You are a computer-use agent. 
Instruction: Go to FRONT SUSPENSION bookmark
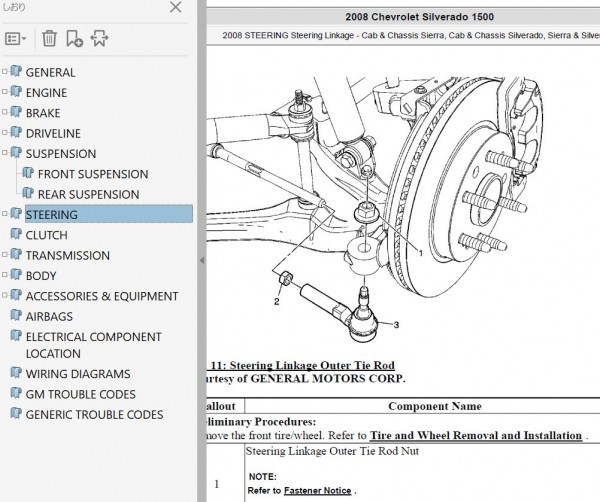[93, 174]
